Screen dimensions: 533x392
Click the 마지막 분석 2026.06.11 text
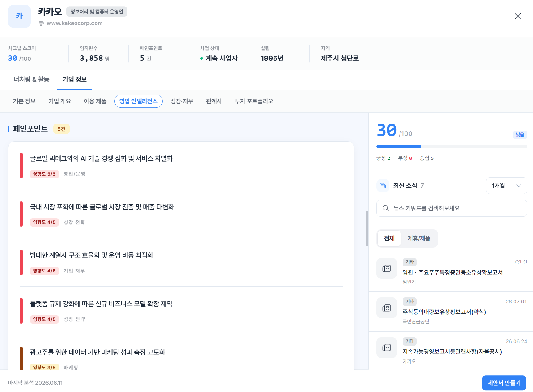(x=35, y=383)
